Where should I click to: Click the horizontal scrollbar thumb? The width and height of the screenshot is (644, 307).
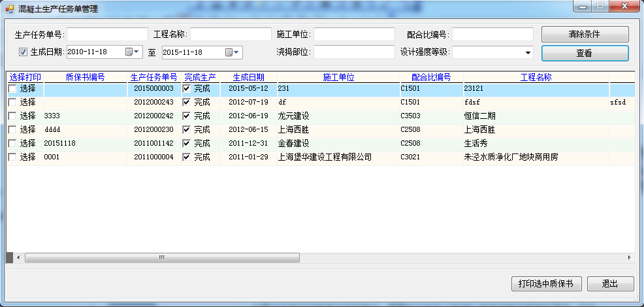pyautogui.click(x=161, y=258)
